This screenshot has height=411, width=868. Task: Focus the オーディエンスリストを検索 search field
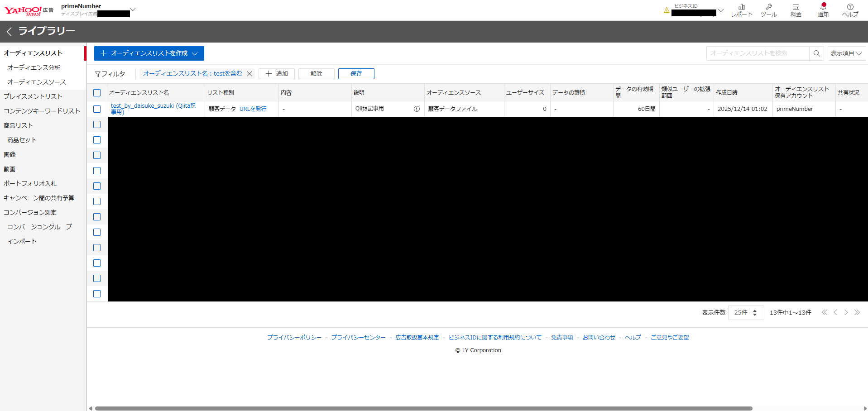click(x=758, y=53)
